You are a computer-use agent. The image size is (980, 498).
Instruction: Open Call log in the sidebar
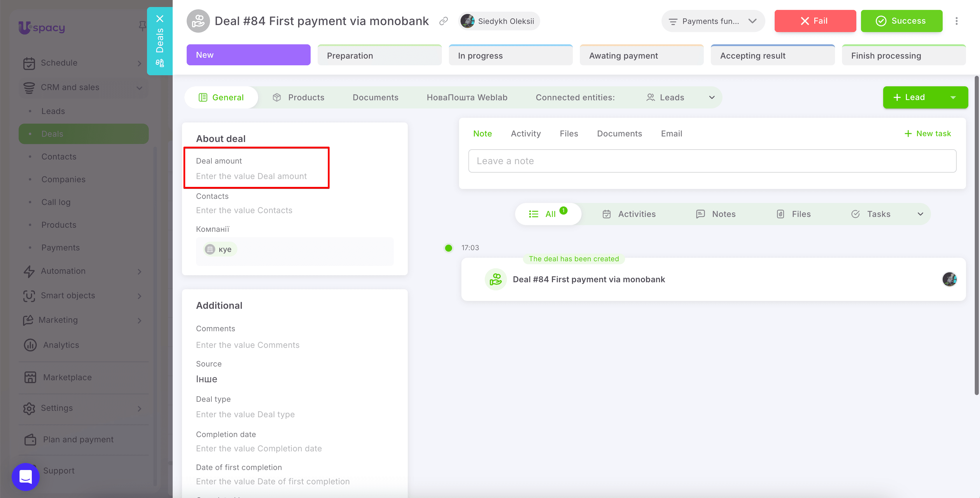click(56, 202)
